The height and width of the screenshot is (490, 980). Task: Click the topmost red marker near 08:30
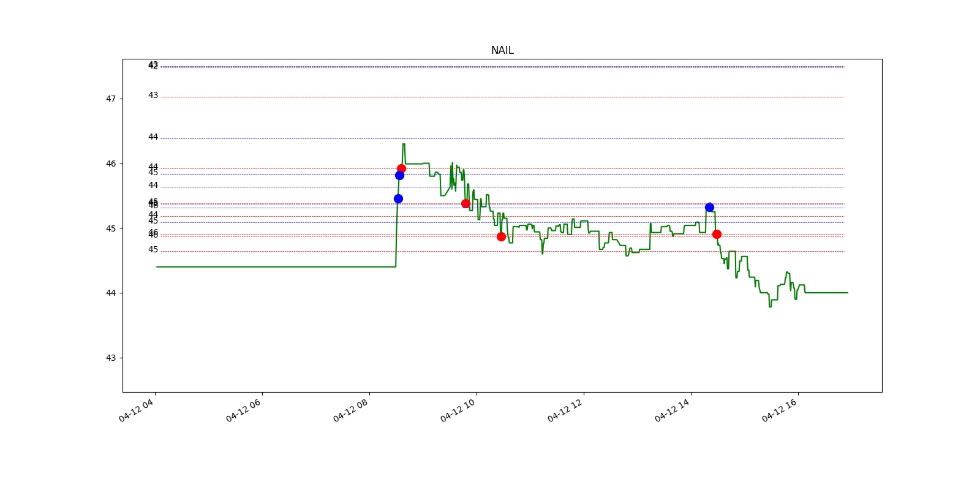pos(401,168)
